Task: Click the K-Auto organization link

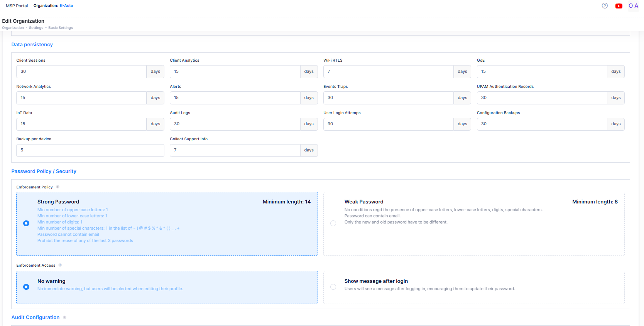Action: pos(66,6)
